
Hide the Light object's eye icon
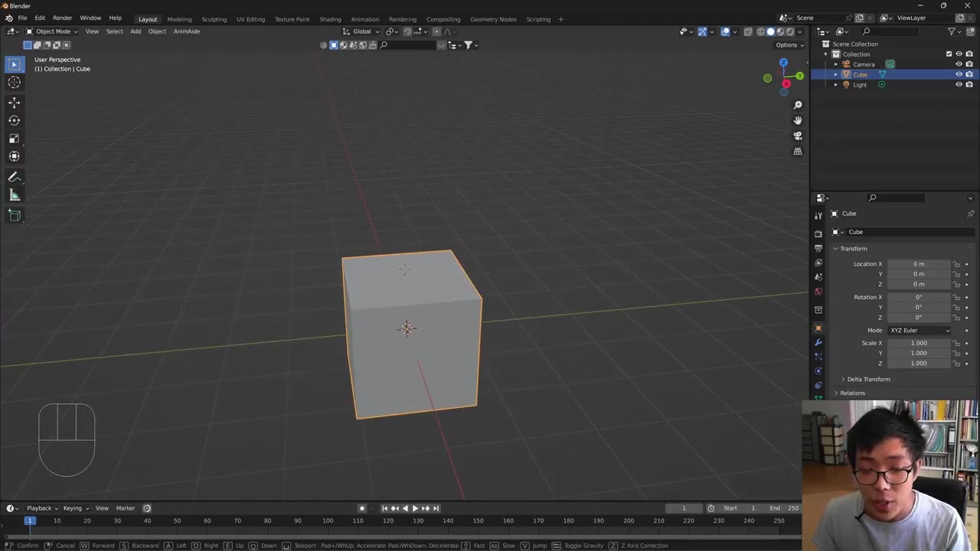(x=959, y=85)
